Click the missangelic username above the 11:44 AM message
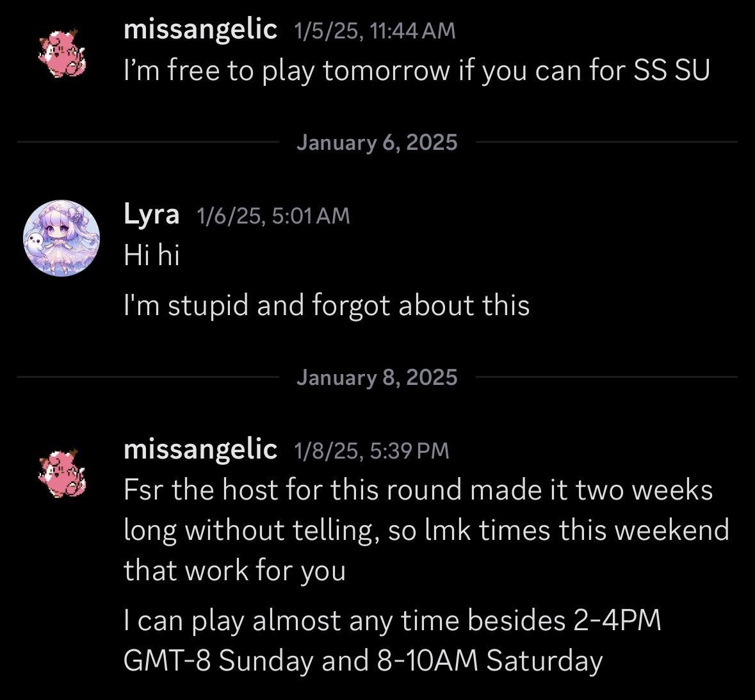The width and height of the screenshot is (755, 700). [x=200, y=29]
